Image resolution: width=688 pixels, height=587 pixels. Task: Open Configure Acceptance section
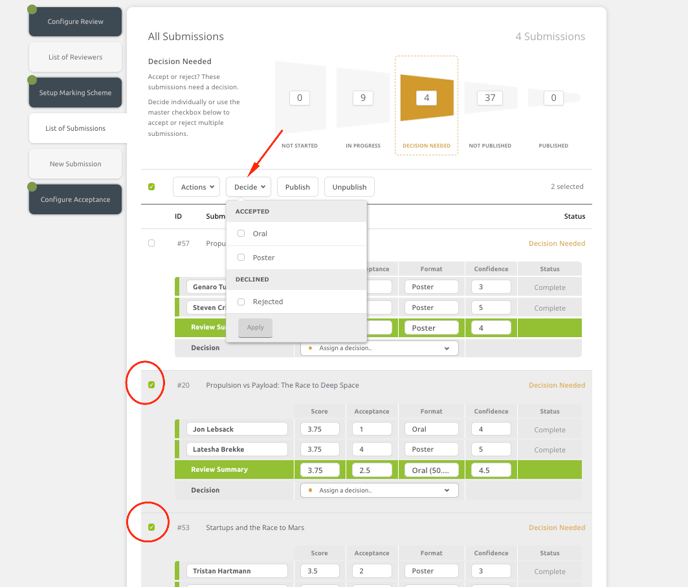(x=75, y=199)
